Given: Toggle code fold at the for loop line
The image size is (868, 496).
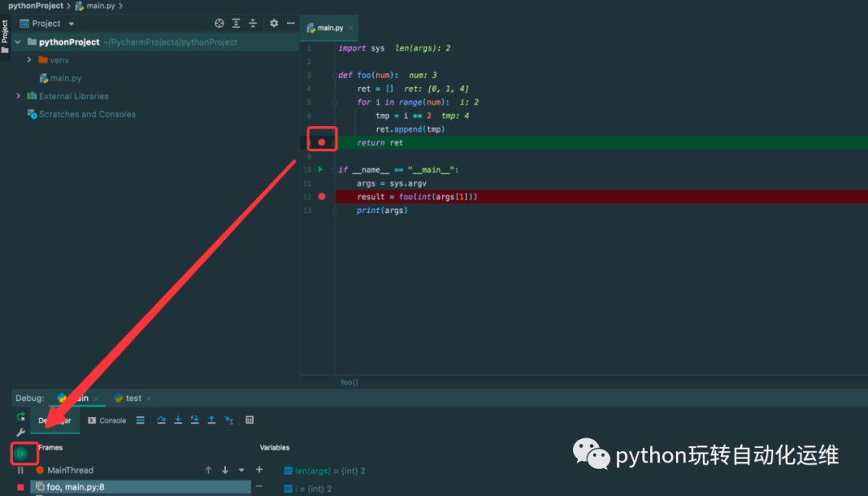Looking at the screenshot, I should [334, 102].
